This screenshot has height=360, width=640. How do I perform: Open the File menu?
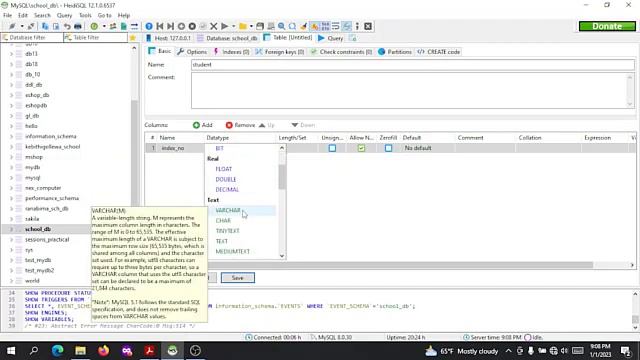coord(7,15)
